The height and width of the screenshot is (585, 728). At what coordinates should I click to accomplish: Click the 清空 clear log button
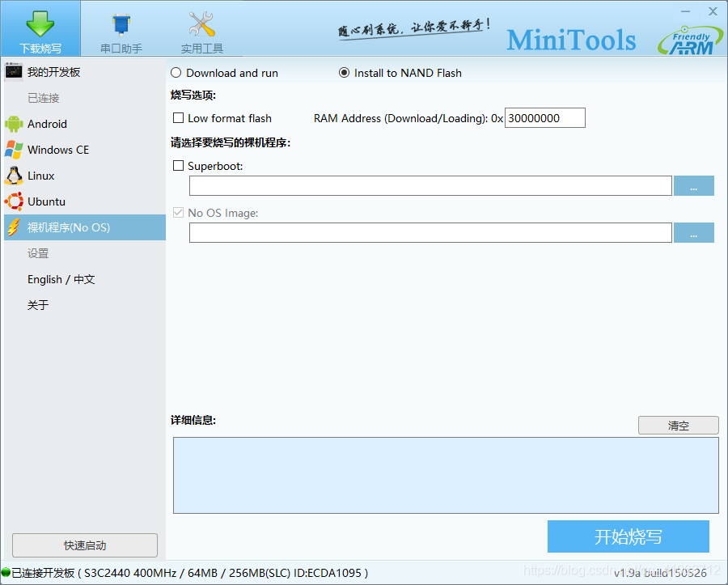click(679, 426)
